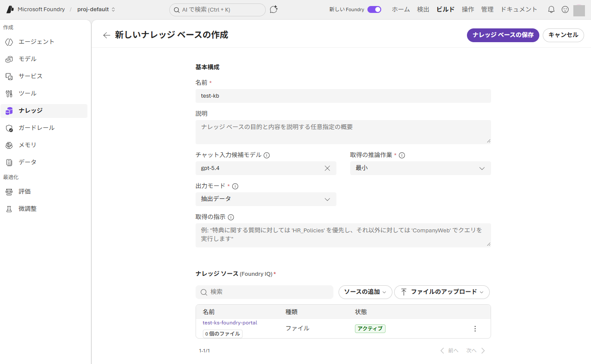This screenshot has height=364, width=591.
Task: Focus the AI で検索 search box
Action: click(x=218, y=10)
